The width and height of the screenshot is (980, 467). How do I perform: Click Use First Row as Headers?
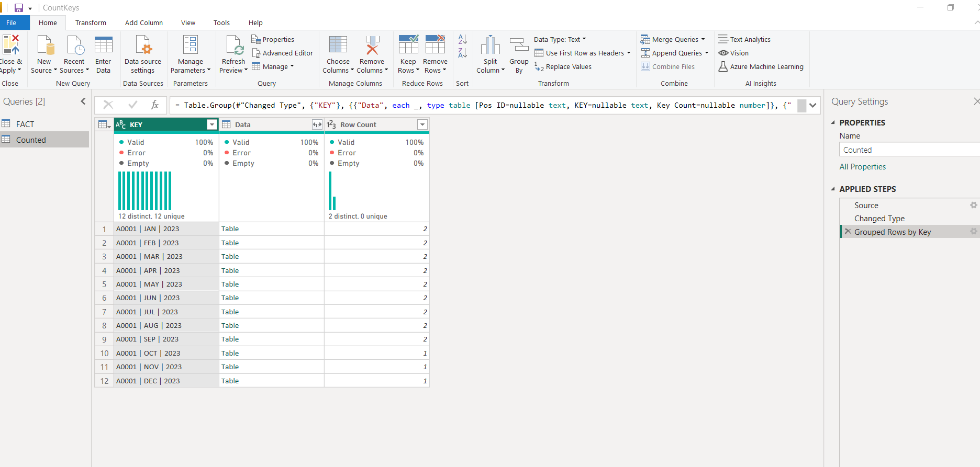click(582, 53)
